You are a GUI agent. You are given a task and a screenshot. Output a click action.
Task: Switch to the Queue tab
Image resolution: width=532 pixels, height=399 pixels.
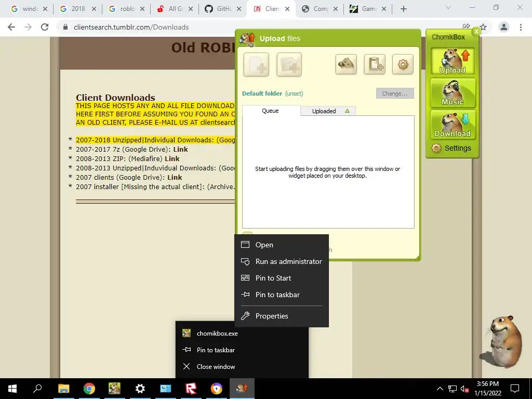271,111
